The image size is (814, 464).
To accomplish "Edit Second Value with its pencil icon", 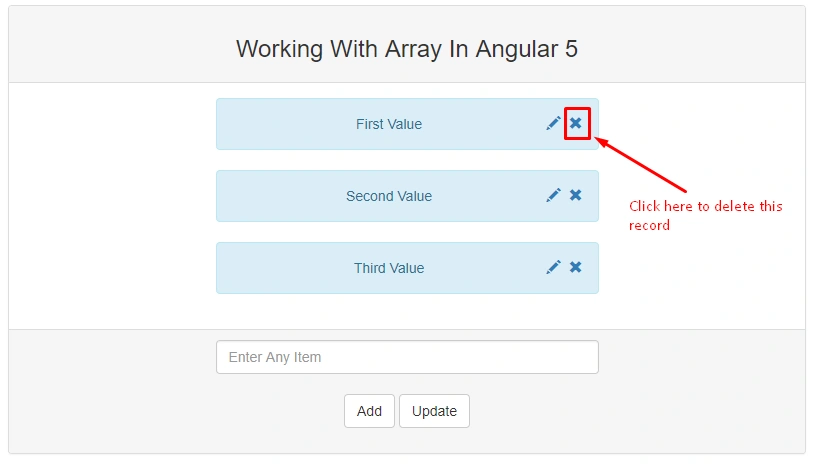I will click(x=553, y=195).
